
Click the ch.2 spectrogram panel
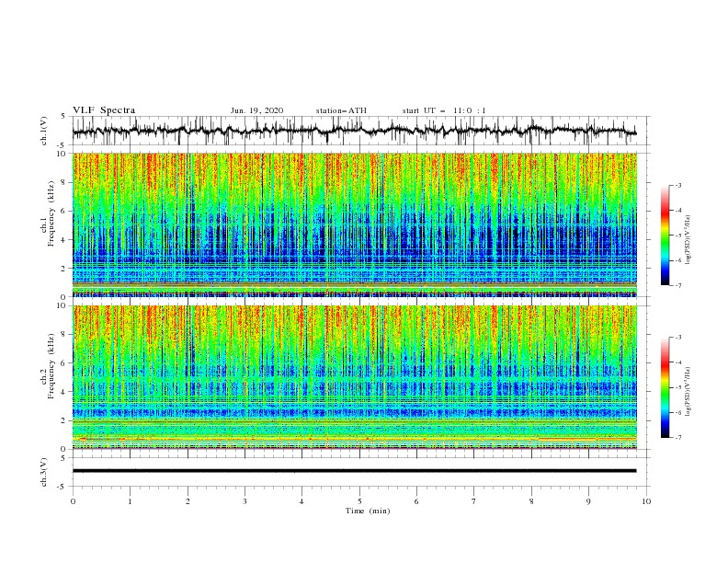(354, 377)
